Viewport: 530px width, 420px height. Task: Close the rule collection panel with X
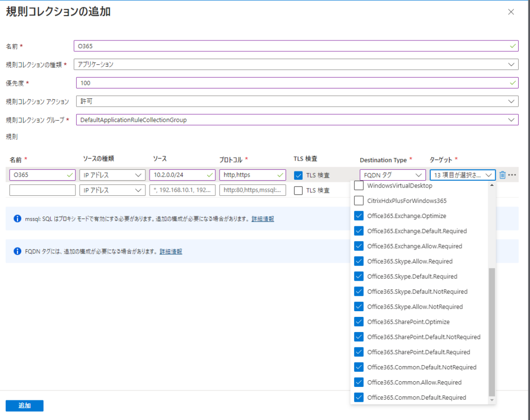pos(511,12)
